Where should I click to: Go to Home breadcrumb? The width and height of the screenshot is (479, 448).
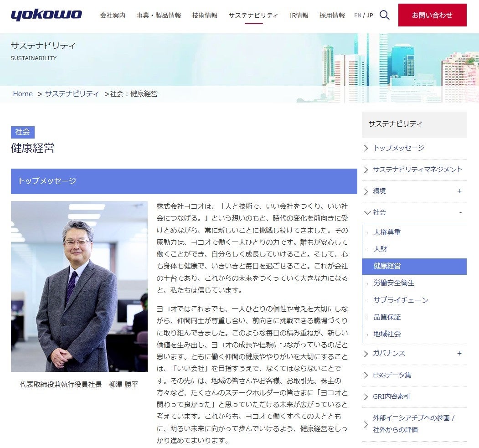[x=23, y=94]
